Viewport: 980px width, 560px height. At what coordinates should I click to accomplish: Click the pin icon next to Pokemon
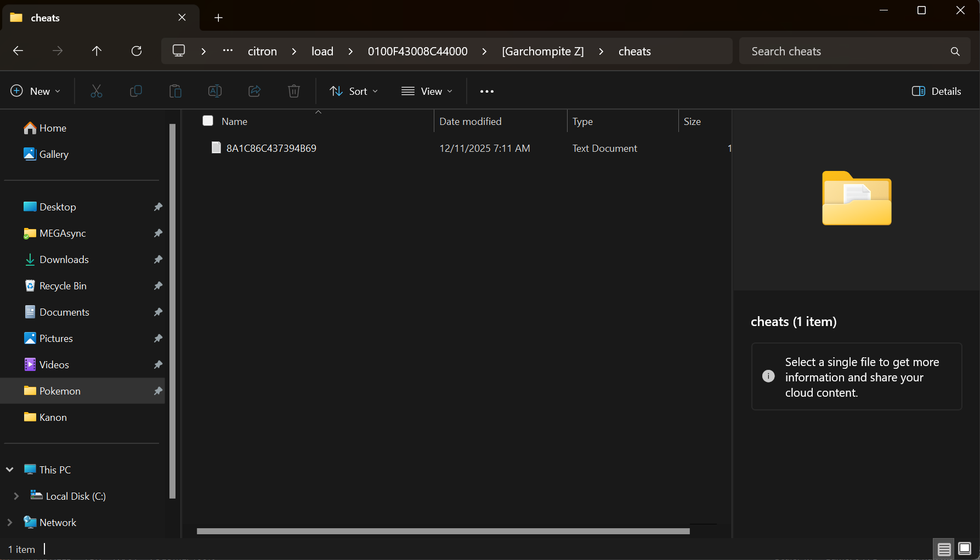coord(158,391)
